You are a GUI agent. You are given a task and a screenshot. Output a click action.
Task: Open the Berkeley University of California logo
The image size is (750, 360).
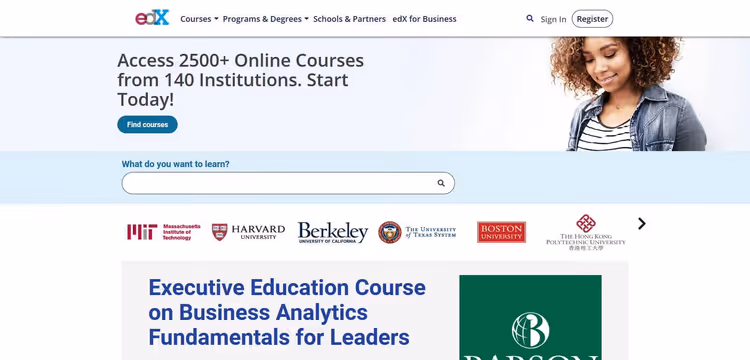click(x=333, y=232)
